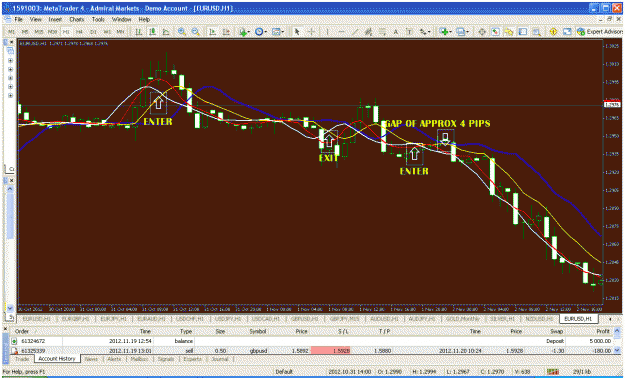Viewport: 625px width, 378px height.
Task: Open the Strategy Tester icon
Action: click(537, 32)
